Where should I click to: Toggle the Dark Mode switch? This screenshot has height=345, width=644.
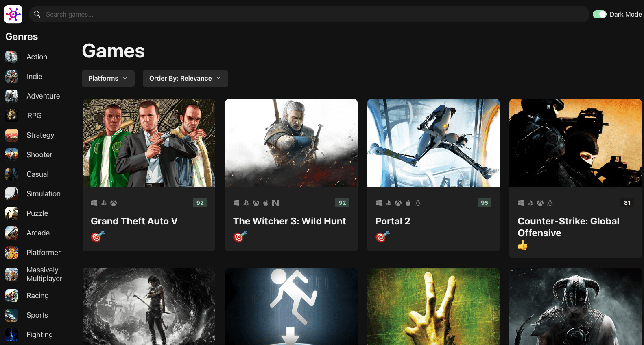pyautogui.click(x=599, y=14)
